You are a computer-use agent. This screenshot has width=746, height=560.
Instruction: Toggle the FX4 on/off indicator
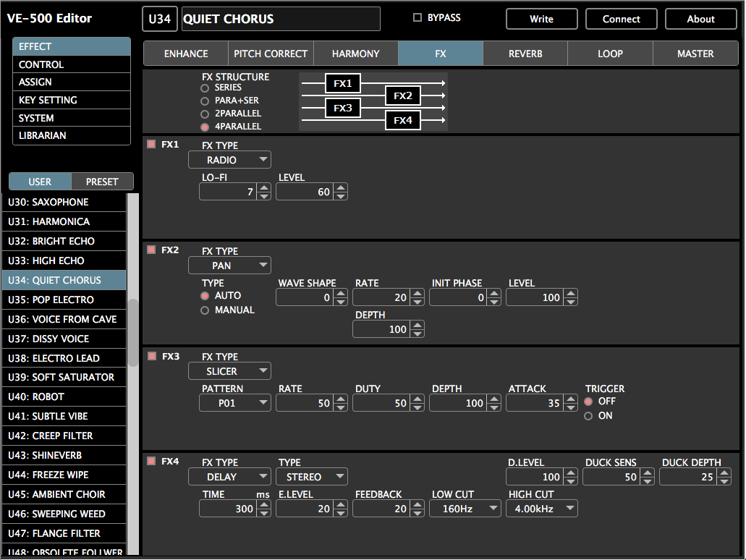[151, 461]
